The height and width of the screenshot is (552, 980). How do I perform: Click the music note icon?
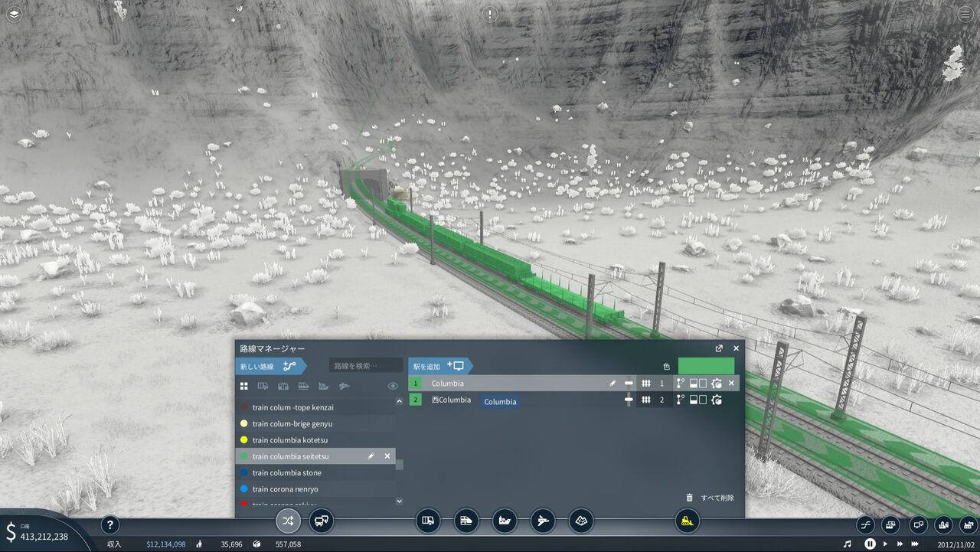848,544
